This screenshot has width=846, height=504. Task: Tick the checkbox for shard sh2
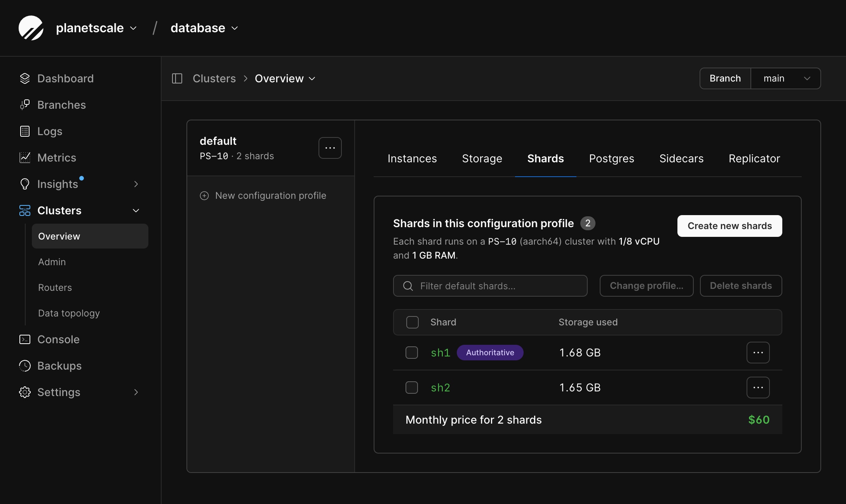[412, 388]
